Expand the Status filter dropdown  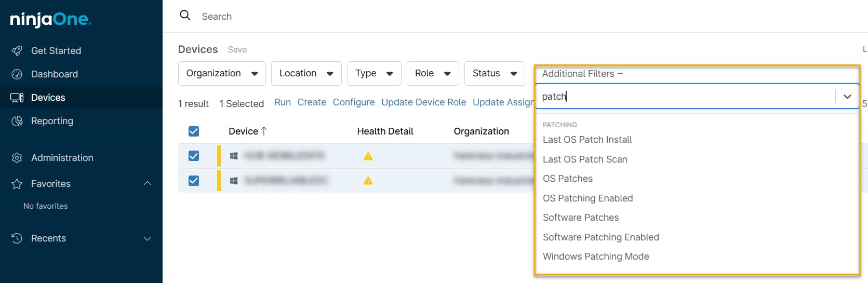494,73
